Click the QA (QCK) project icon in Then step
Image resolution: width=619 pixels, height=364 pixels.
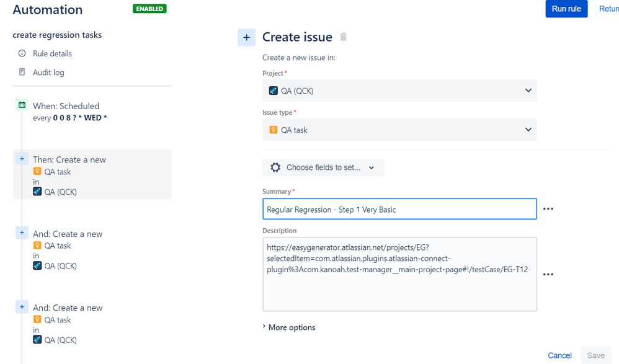tap(37, 192)
